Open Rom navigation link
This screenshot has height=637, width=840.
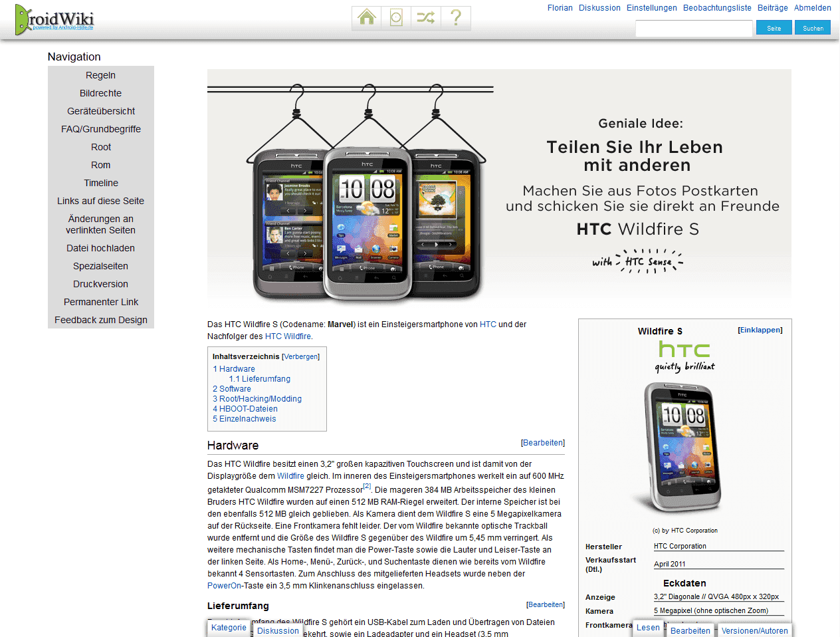(100, 165)
